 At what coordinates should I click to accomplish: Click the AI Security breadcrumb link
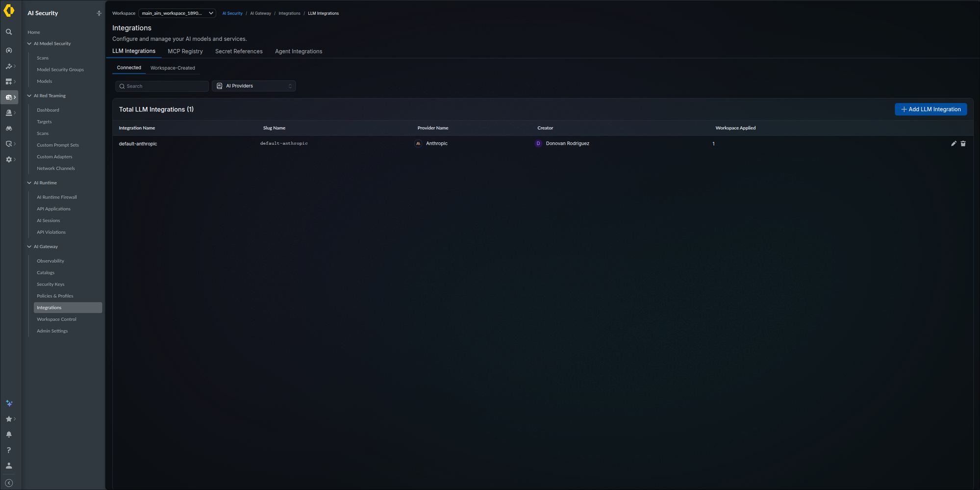232,13
